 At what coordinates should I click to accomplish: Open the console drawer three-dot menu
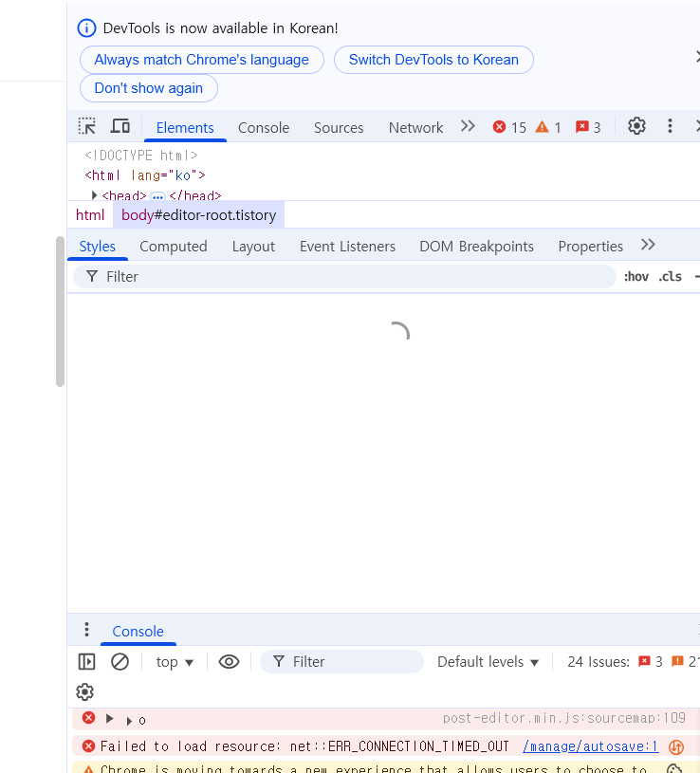click(x=86, y=630)
